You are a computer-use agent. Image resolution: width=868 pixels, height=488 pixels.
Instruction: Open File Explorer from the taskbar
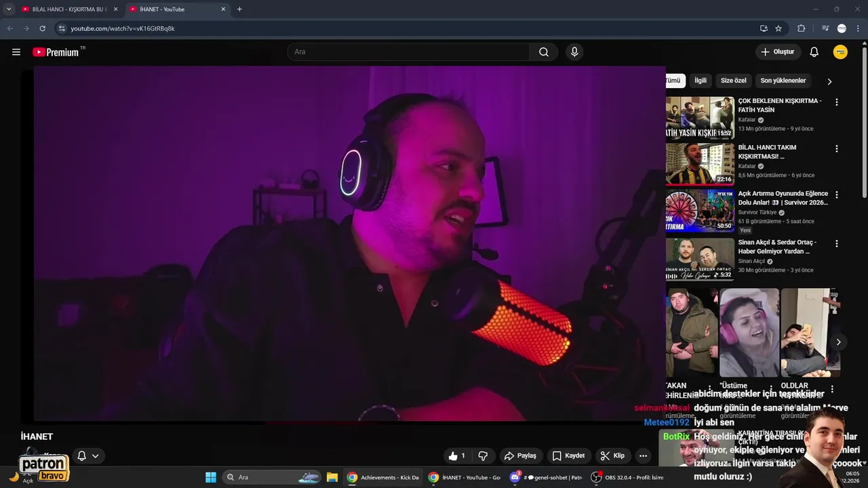[x=332, y=477]
